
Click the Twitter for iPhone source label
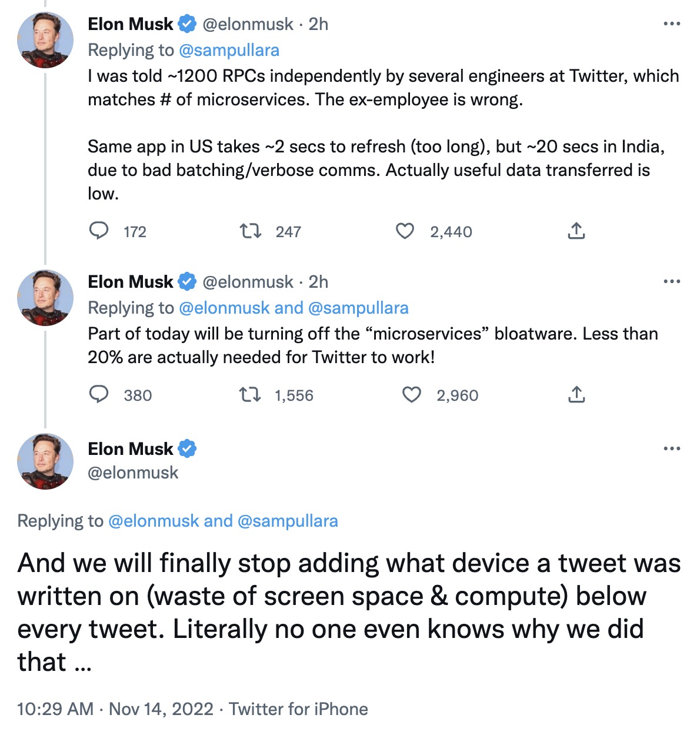pos(298,709)
